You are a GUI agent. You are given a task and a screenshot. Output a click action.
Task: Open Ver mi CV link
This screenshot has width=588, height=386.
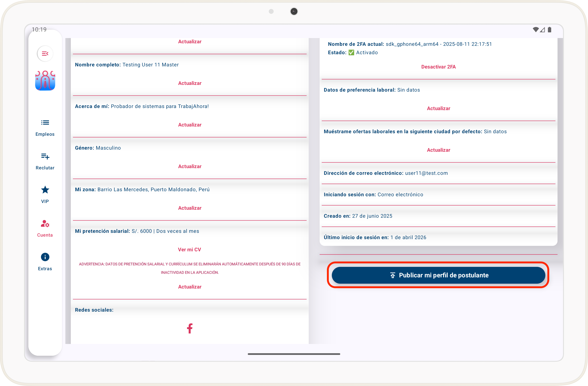click(190, 250)
